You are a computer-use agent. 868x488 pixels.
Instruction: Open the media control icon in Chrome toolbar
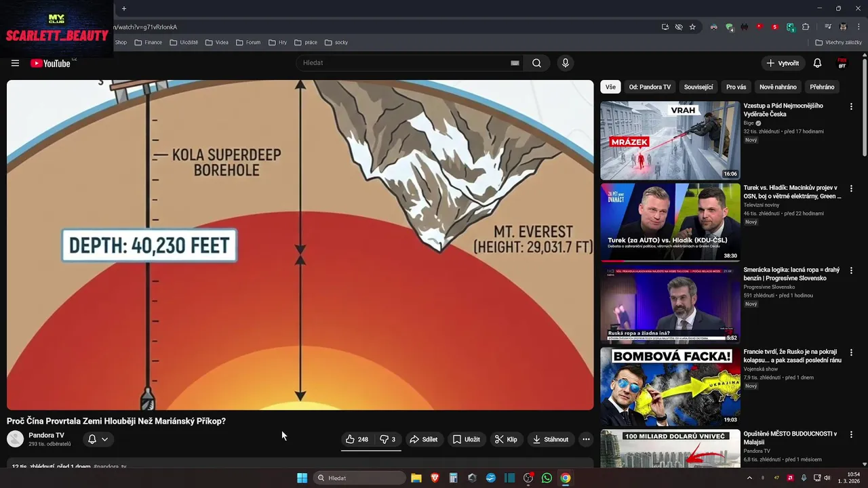827,27
